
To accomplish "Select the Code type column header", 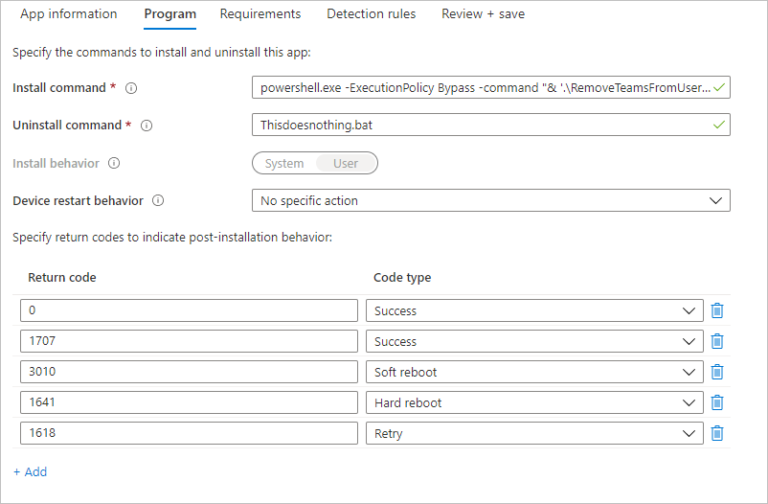I will pos(402,277).
